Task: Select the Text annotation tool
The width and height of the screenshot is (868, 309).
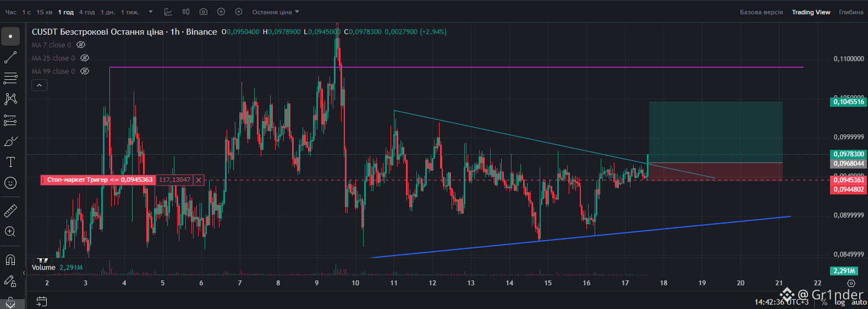Action: [10, 162]
